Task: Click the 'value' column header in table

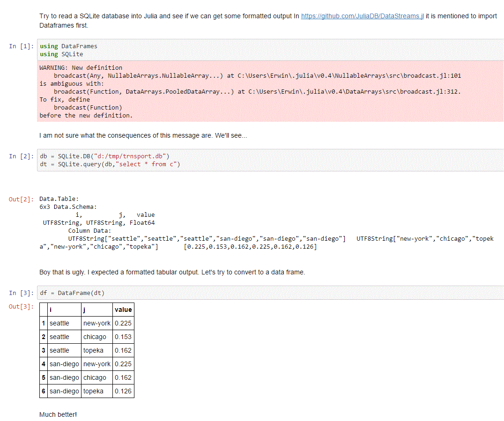Action: click(123, 310)
